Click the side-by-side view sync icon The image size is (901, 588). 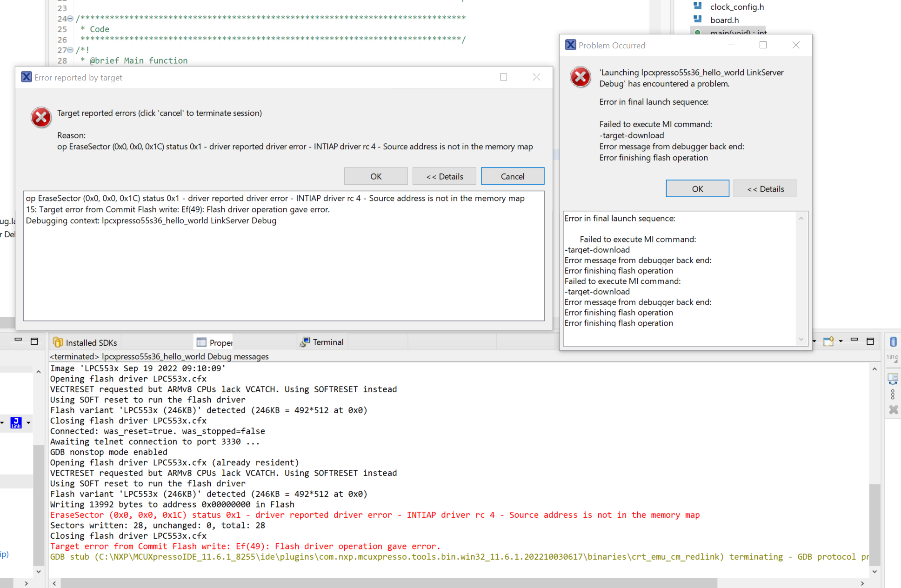click(892, 379)
